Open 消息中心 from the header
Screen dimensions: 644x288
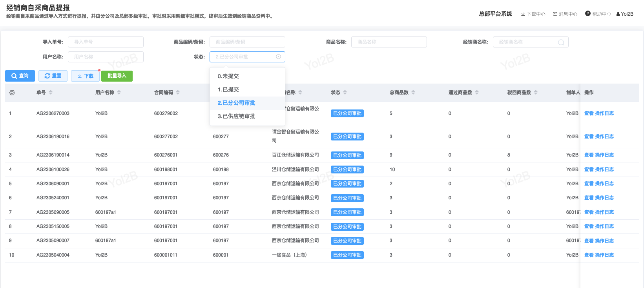(565, 14)
